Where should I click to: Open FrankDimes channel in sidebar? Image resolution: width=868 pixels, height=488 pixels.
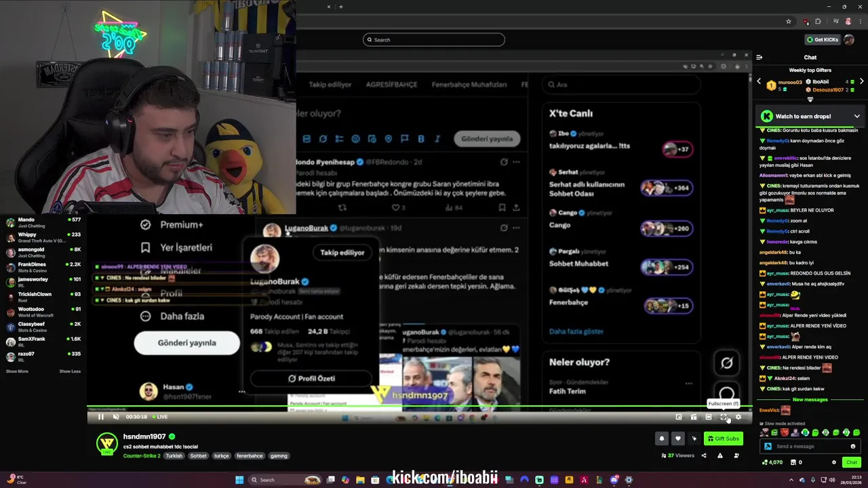coord(42,267)
